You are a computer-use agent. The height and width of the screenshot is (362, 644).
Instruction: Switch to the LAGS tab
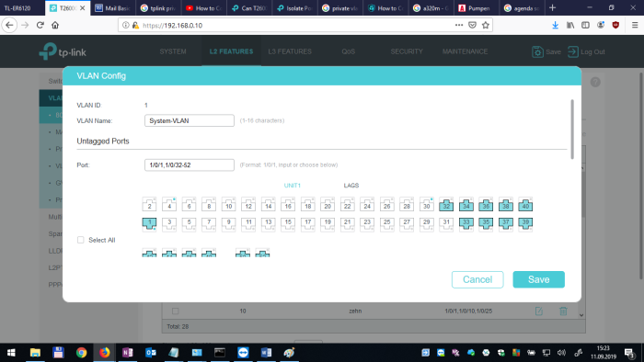(x=351, y=186)
